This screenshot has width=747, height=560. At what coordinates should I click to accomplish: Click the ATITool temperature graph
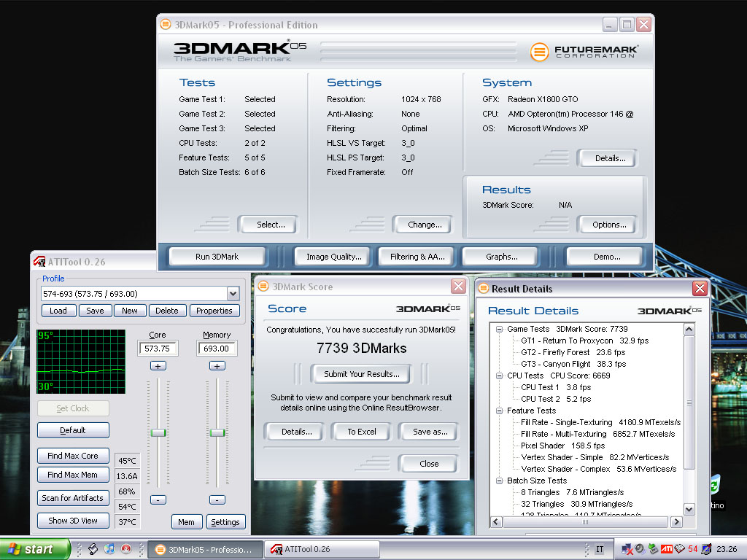pos(81,362)
